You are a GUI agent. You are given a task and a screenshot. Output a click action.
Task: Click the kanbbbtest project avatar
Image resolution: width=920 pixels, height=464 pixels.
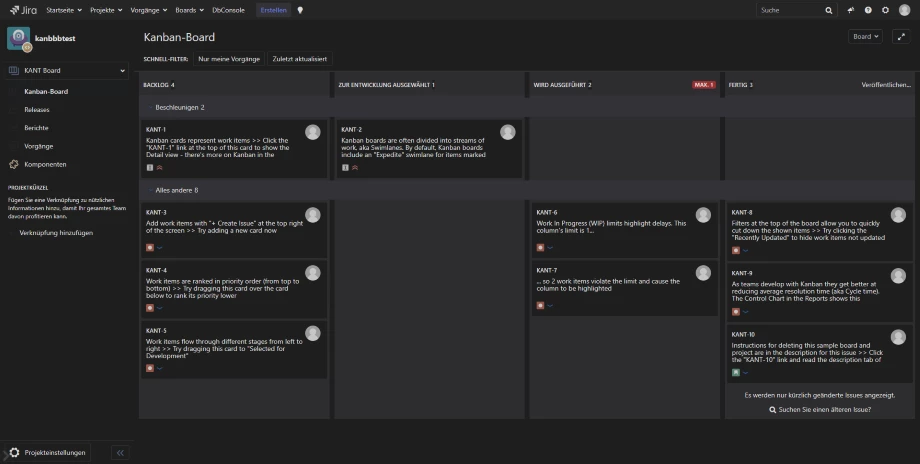pyautogui.click(x=18, y=38)
